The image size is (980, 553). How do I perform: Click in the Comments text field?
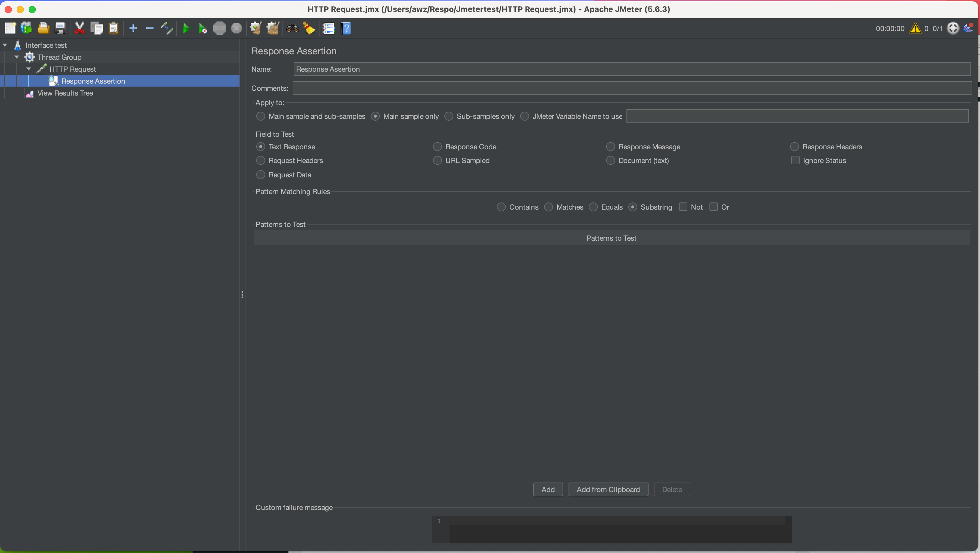point(632,88)
